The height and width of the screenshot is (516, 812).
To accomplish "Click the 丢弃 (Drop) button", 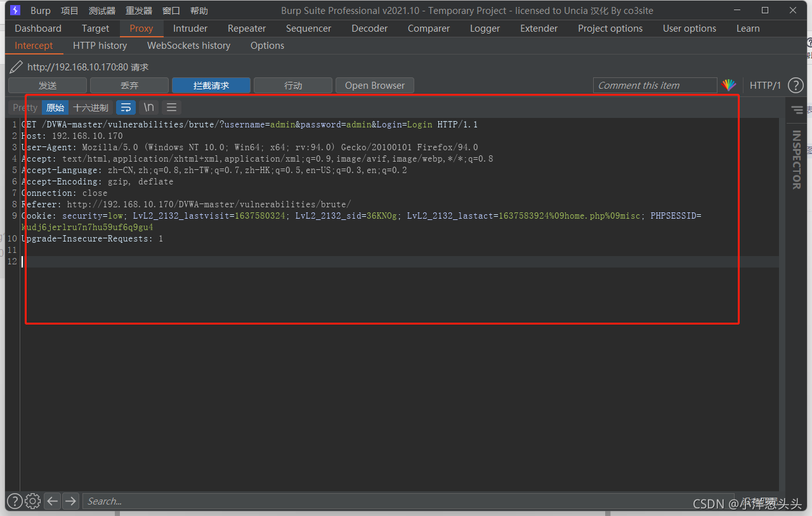I will point(129,85).
